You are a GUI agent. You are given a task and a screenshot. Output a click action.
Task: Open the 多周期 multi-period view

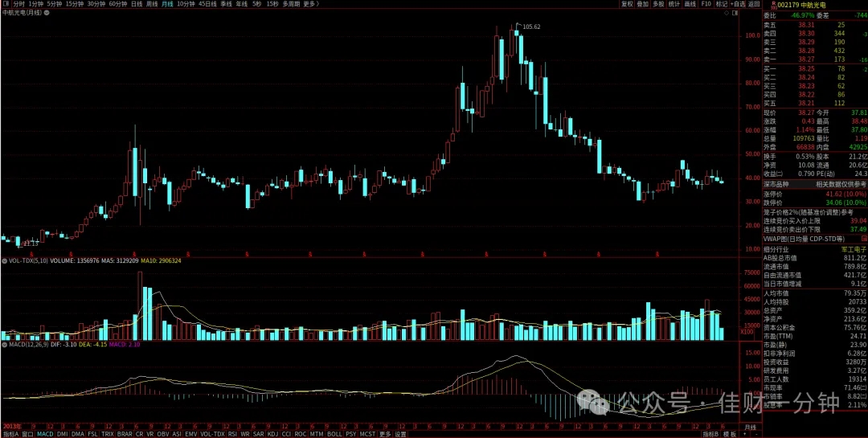pyautogui.click(x=291, y=4)
